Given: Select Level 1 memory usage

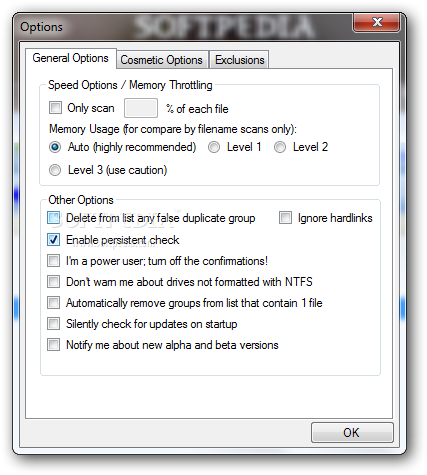Looking at the screenshot, I should (x=214, y=147).
